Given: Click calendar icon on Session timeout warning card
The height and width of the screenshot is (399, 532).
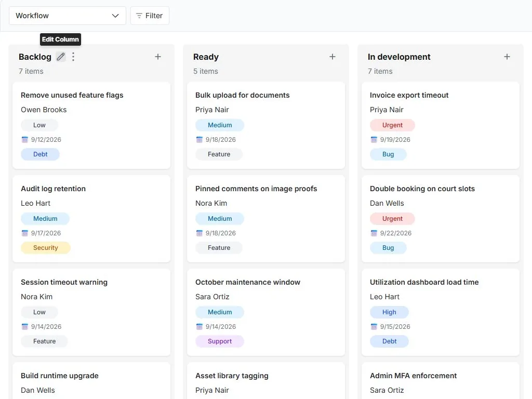Looking at the screenshot, I should click(25, 327).
